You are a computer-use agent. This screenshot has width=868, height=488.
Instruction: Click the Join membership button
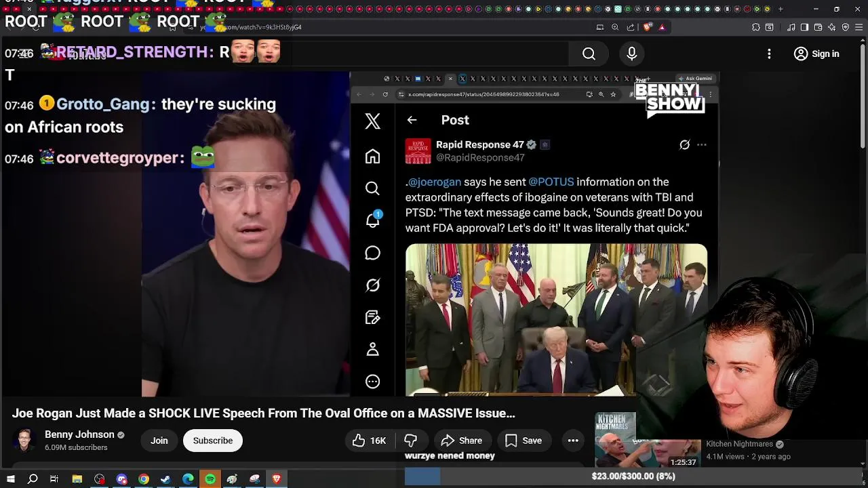[x=159, y=441]
